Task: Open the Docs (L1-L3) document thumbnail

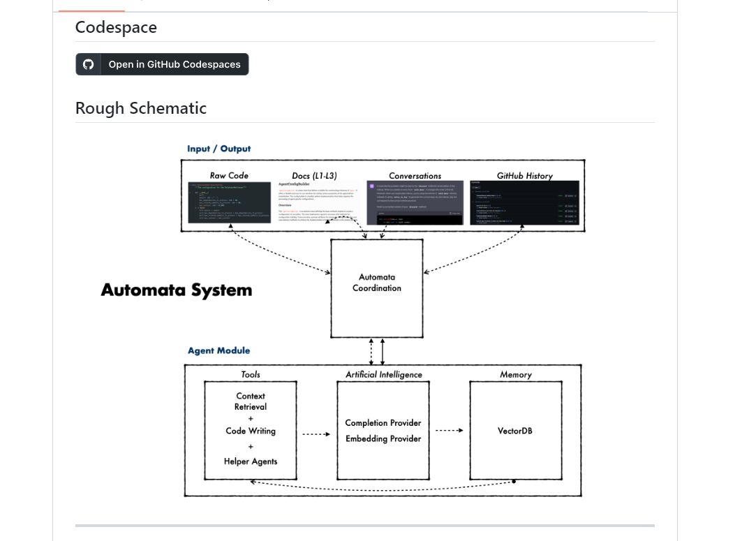Action: coord(318,202)
